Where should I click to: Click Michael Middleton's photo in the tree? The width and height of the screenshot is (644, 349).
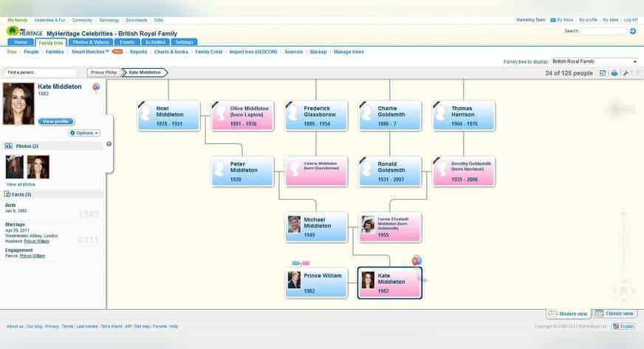(x=294, y=225)
